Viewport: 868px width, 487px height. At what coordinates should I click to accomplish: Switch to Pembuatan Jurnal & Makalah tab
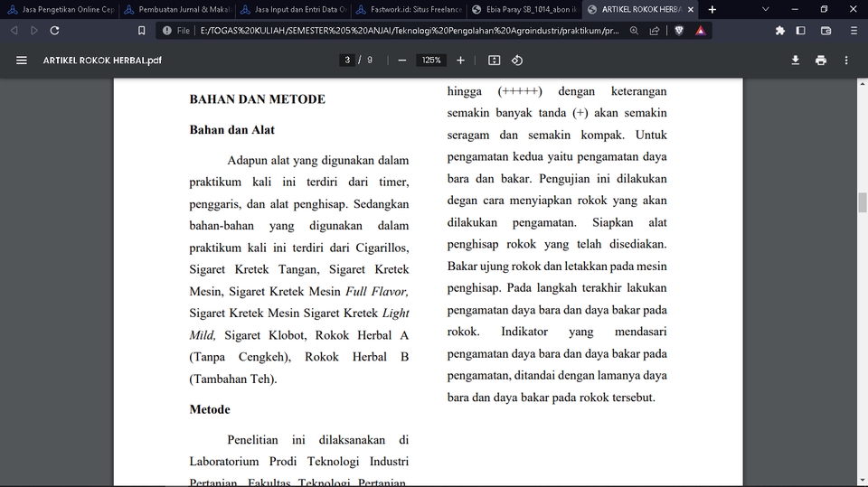pos(177,9)
